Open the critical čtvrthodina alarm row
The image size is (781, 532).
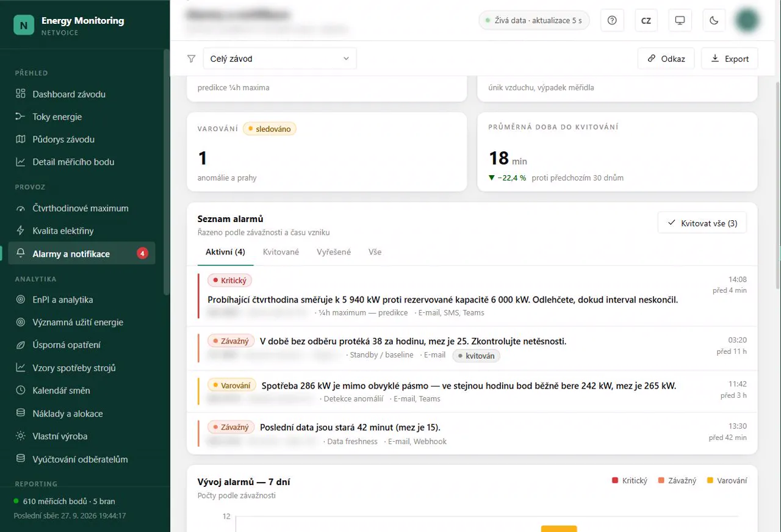[472, 297]
